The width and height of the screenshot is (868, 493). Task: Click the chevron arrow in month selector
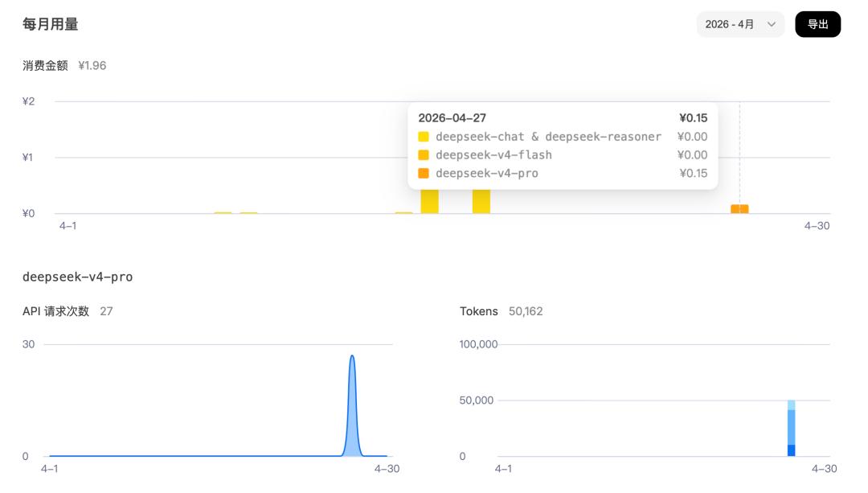(771, 24)
